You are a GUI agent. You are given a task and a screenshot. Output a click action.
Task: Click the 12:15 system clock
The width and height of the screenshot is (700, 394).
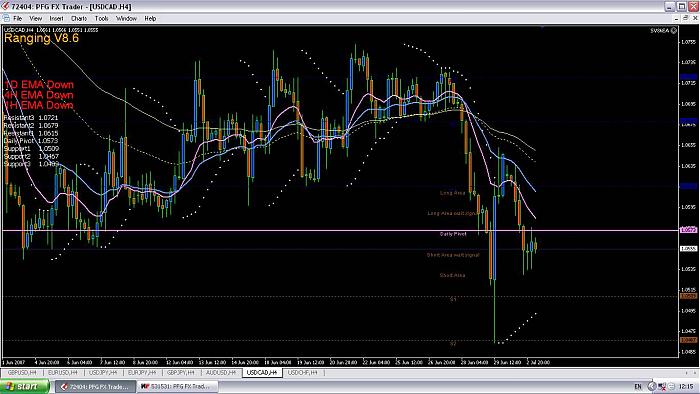[687, 386]
